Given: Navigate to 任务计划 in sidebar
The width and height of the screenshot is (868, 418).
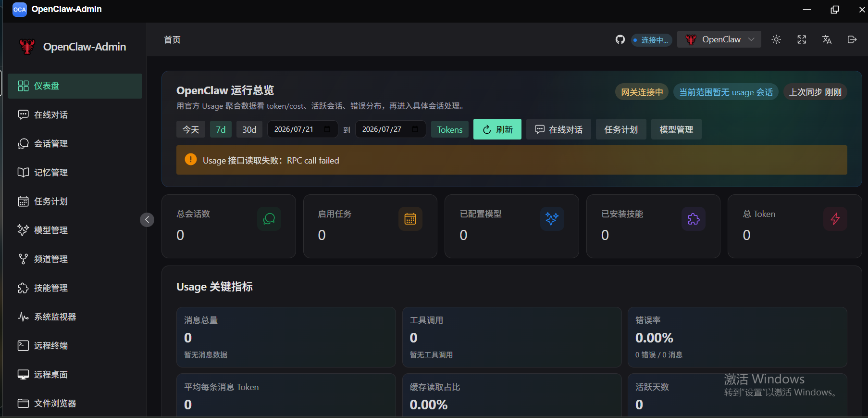Looking at the screenshot, I should pos(75,202).
